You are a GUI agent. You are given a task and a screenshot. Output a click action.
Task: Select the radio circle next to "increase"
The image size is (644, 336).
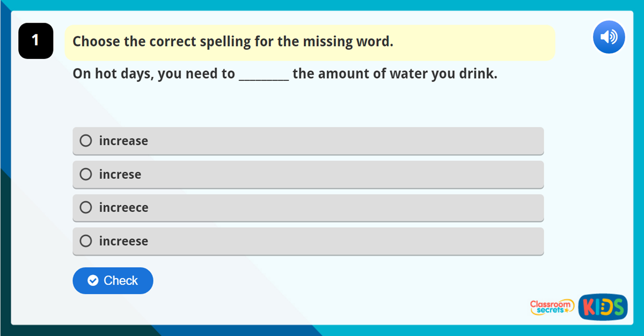point(86,141)
